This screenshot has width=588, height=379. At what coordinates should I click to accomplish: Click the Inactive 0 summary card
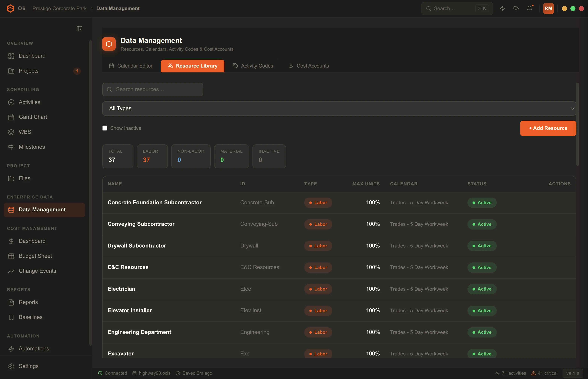[269, 156]
